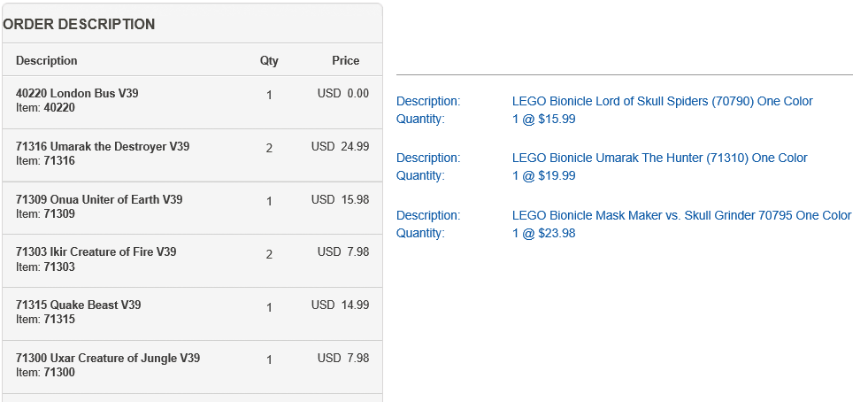Click the 1 @ $19.99 quantity text

(543, 175)
